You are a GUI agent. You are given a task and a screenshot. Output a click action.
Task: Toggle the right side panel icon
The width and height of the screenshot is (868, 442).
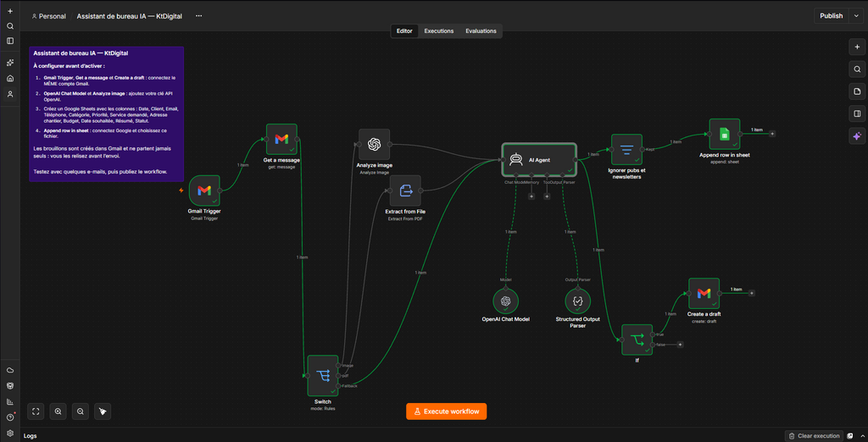[857, 113]
